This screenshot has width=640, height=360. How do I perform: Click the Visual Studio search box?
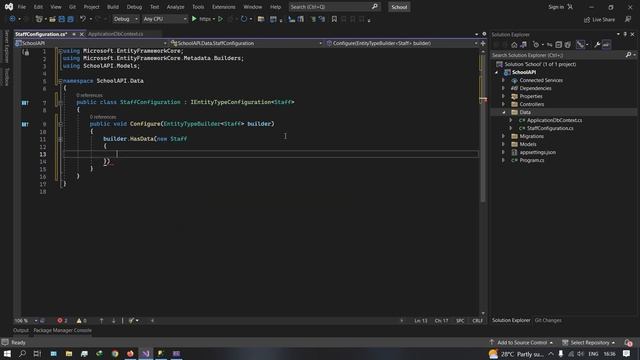point(334,7)
